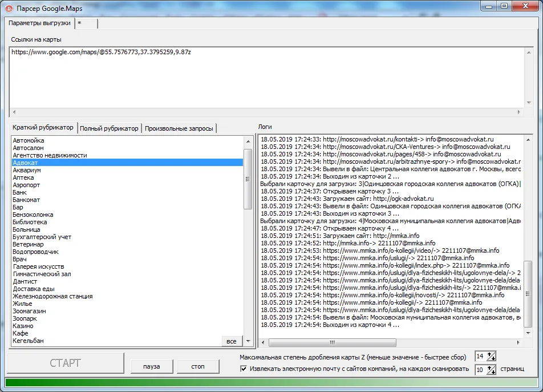Maximize the Парсер Google.Maps window

(504, 6)
